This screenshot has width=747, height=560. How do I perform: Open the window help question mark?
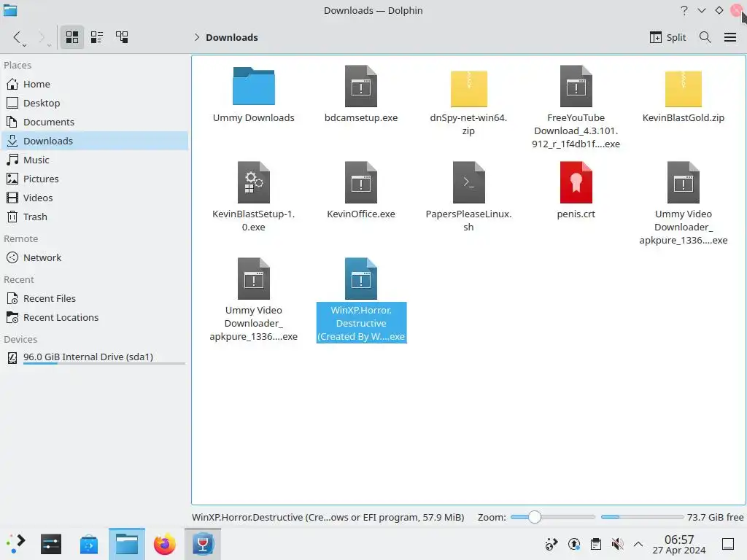[x=684, y=10]
